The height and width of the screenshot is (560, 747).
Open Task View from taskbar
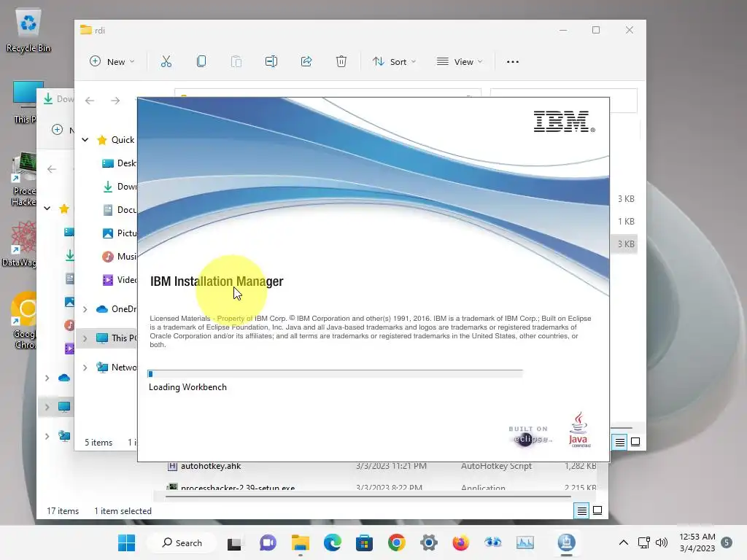click(x=234, y=542)
